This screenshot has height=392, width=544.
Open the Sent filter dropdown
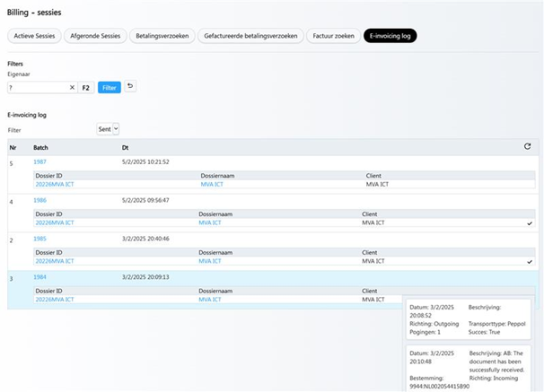[108, 130]
